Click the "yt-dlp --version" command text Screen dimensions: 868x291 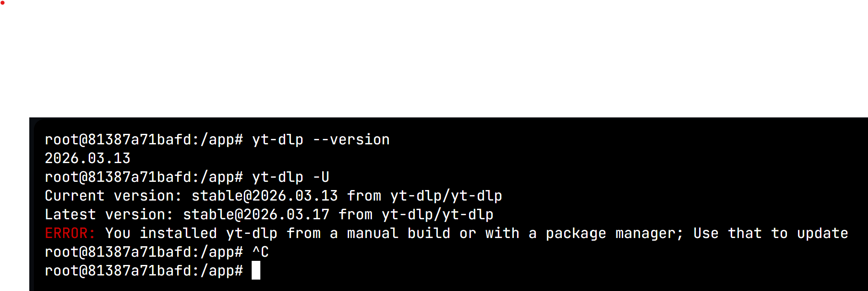coord(321,140)
